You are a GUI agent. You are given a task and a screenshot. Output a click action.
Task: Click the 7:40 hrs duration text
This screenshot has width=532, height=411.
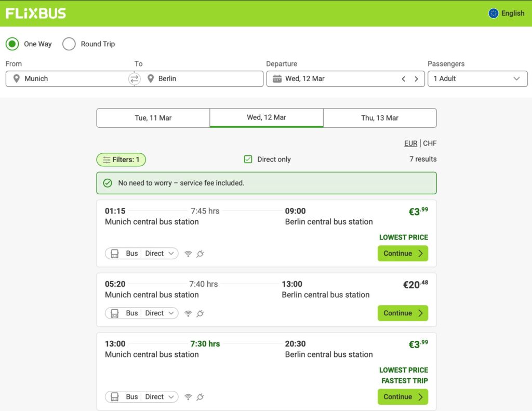[203, 284]
